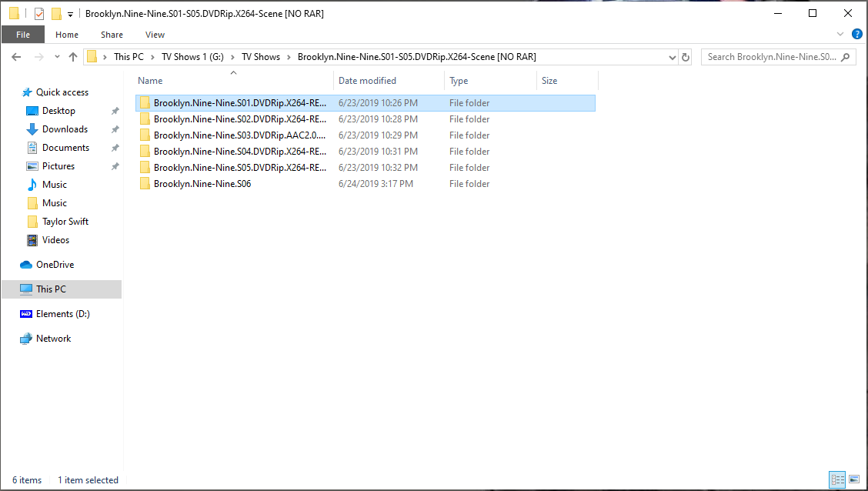Switch to the Home ribbon tab
This screenshot has width=868, height=491.
point(67,35)
